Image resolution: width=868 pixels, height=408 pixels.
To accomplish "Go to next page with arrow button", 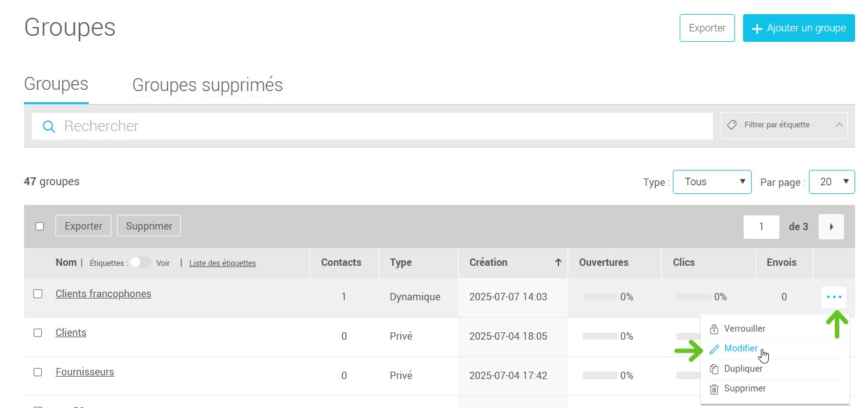I will click(x=831, y=226).
